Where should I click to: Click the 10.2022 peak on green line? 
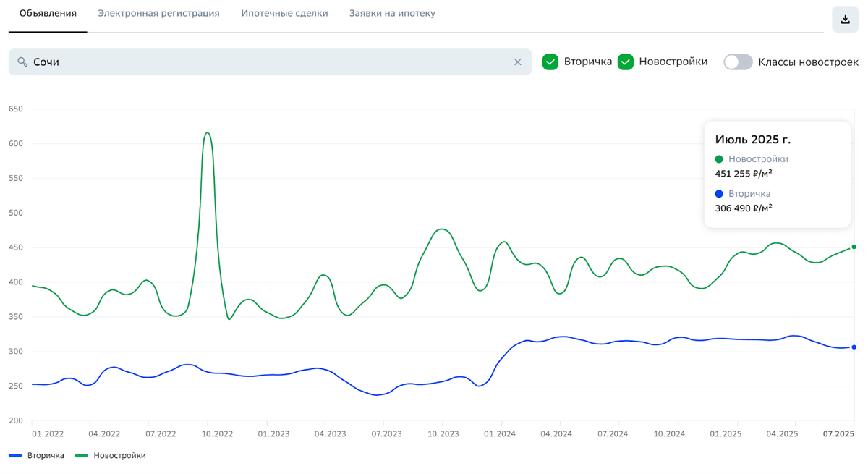click(x=208, y=133)
